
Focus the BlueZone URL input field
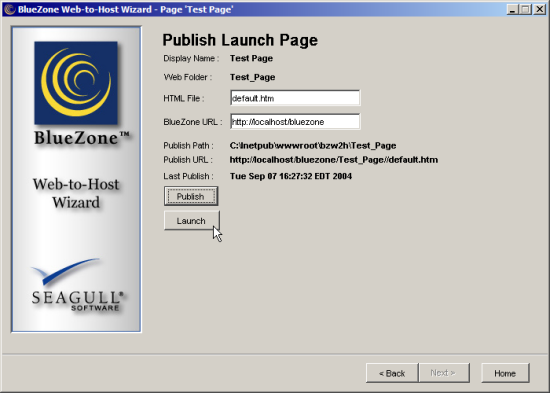(295, 121)
